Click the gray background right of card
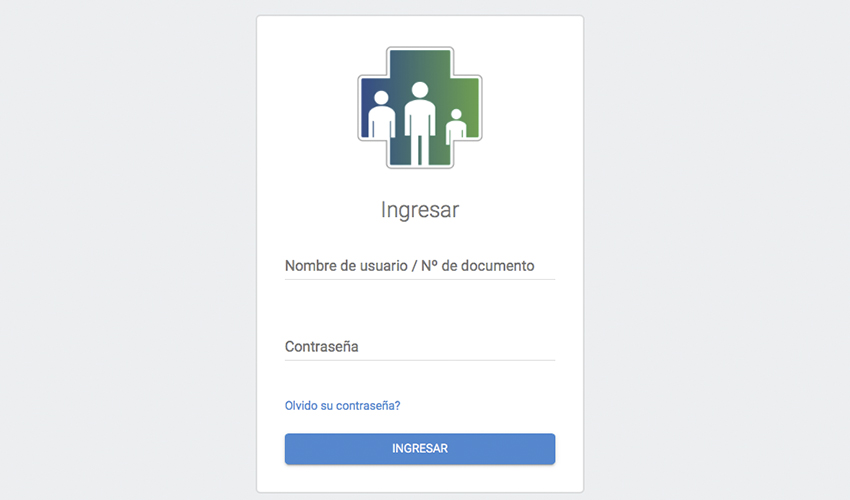This screenshot has width=850, height=500. pyautogui.click(x=717, y=250)
